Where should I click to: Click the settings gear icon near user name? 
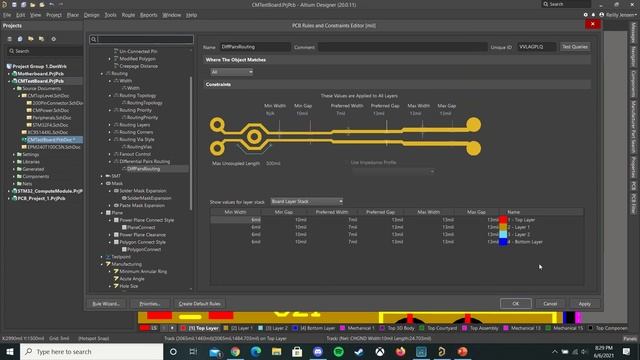[x=586, y=15]
